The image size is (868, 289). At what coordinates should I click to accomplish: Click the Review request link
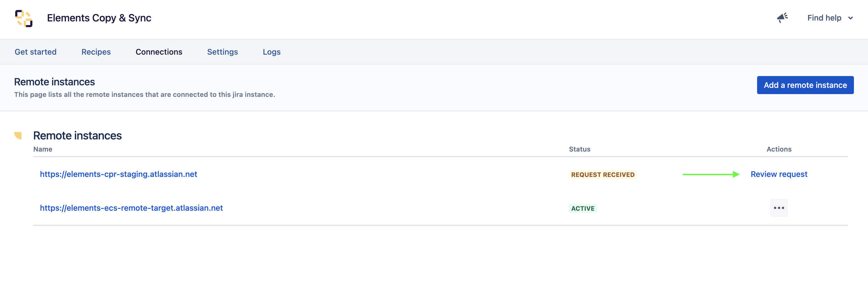click(779, 174)
